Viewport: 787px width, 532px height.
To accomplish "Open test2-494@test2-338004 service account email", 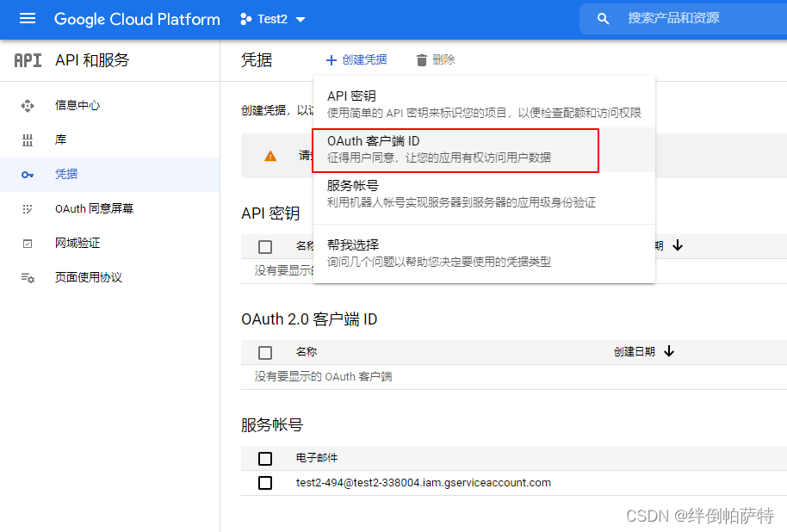I will 424,483.
